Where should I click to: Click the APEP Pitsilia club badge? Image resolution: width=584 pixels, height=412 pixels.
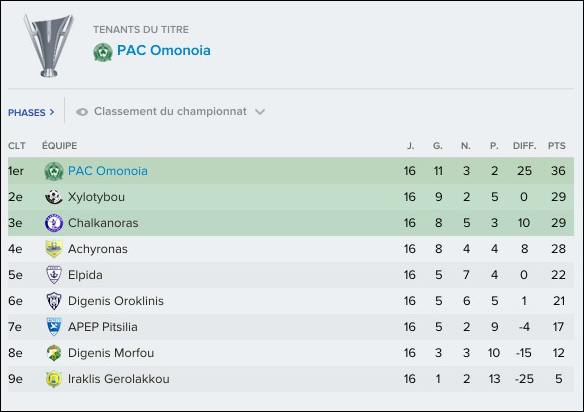click(54, 327)
